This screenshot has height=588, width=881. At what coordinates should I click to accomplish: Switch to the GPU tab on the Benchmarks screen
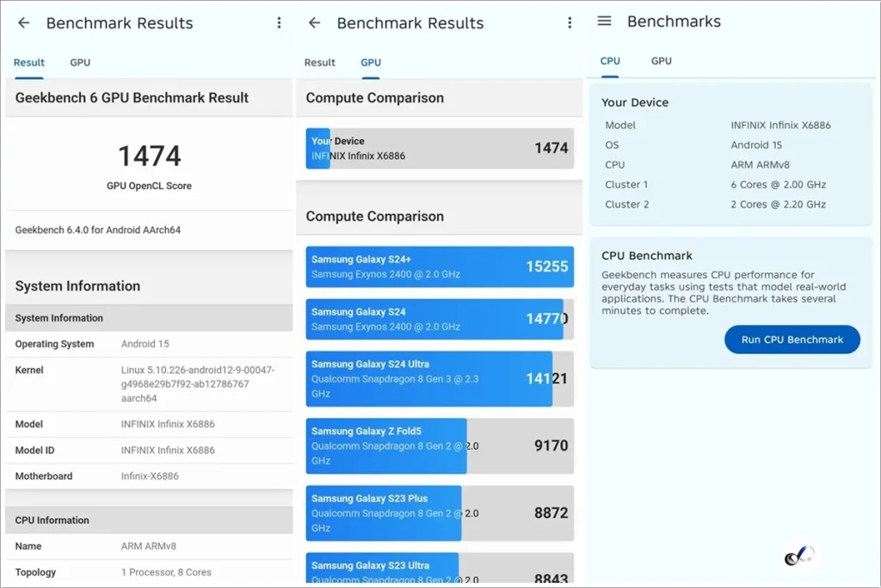click(662, 61)
